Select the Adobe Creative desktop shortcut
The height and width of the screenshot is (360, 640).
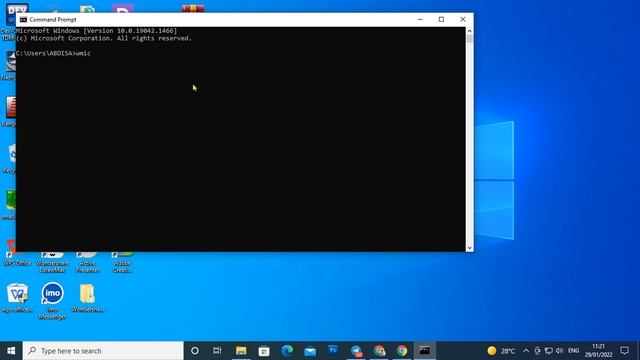tap(122, 262)
